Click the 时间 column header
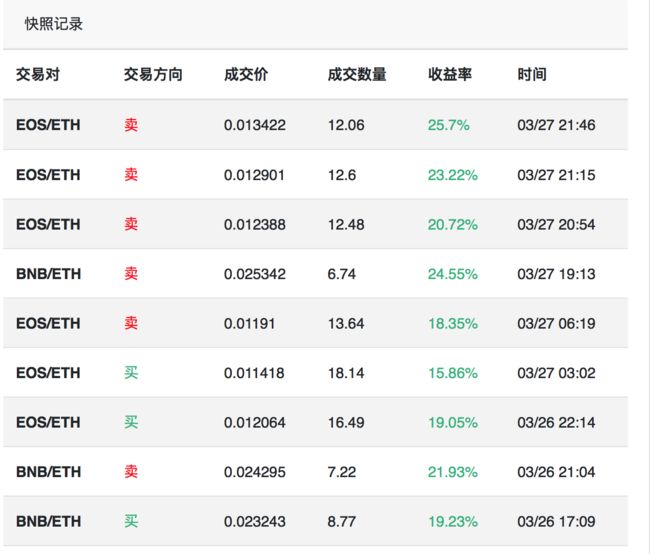 click(x=532, y=75)
